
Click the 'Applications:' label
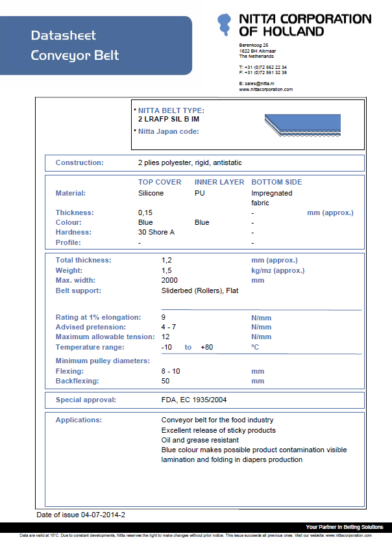pos(79,420)
